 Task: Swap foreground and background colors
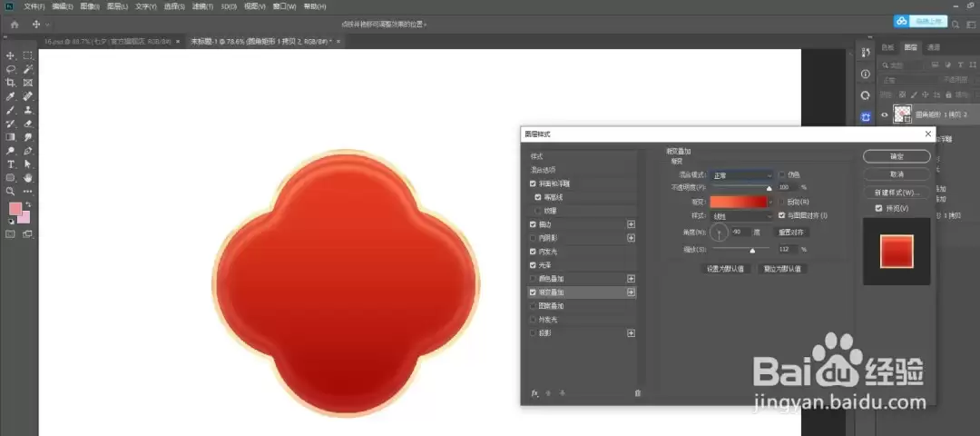[x=28, y=204]
